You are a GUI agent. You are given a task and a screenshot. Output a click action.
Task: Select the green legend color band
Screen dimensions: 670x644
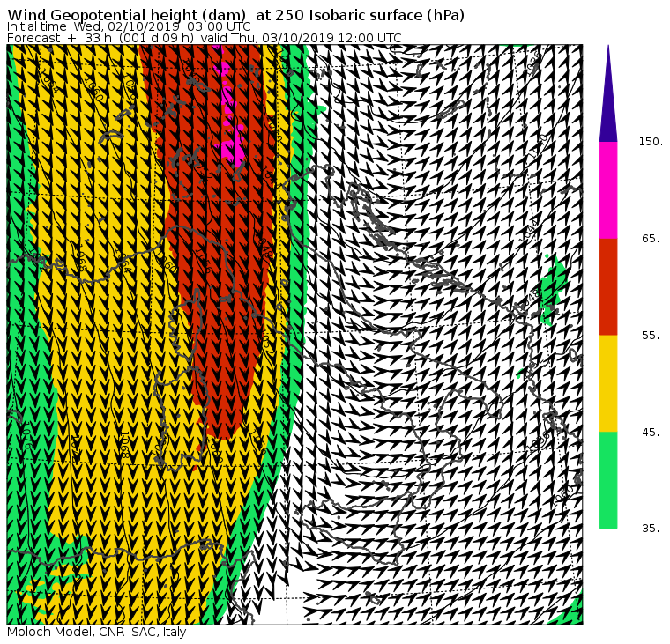(x=608, y=480)
